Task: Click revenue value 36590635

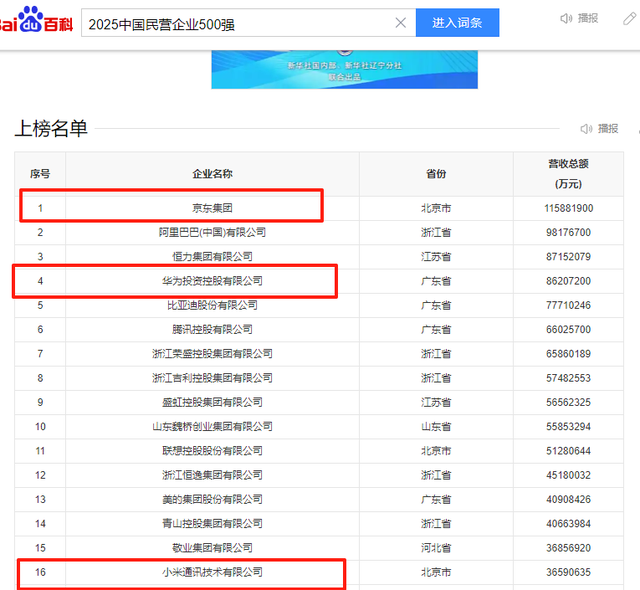Action: pos(568,572)
